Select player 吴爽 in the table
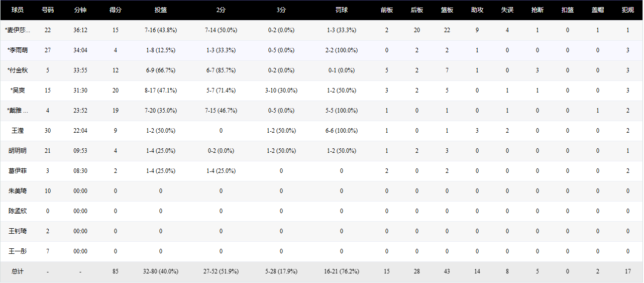Image resolution: width=644 pixels, height=283 pixels. pos(18,90)
